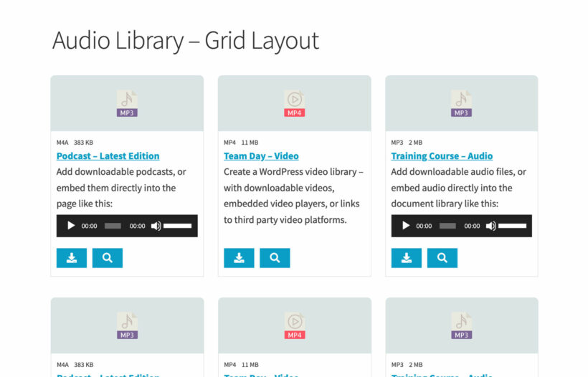Preview the Podcast – Latest Edition with magnifier button
Image resolution: width=588 pixels, height=377 pixels.
click(x=108, y=258)
